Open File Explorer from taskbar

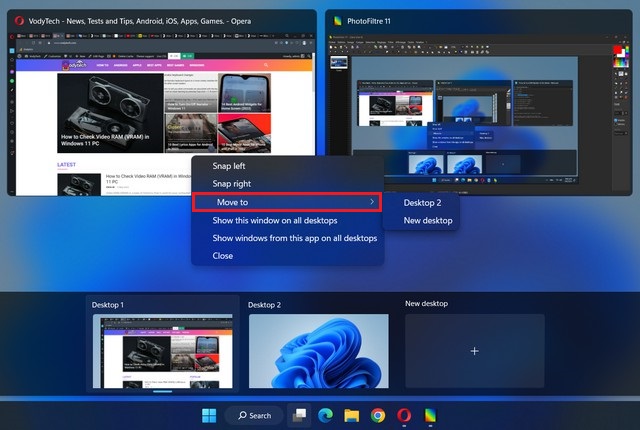tap(351, 415)
